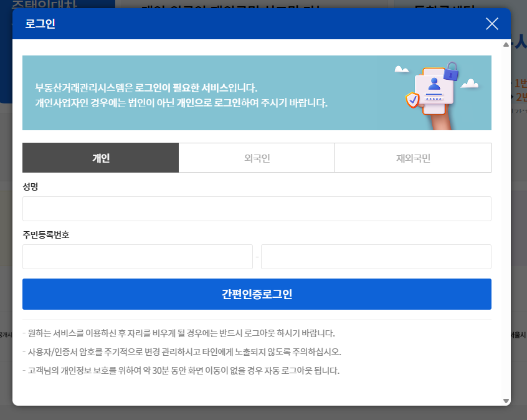Click the 성명 name input field
Screen dimensions: 527x420
click(x=257, y=208)
